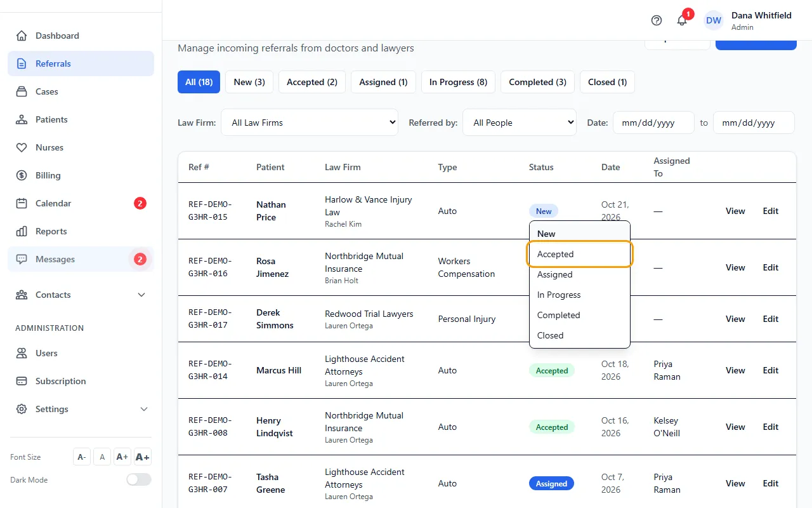The image size is (812, 508).
Task: Open the DW user avatar
Action: [714, 20]
